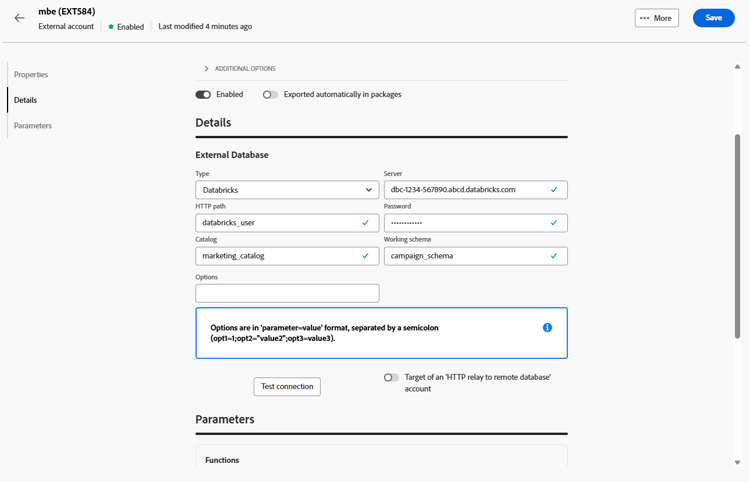
Task: Click the green checkmark in Server field
Action: (x=554, y=190)
